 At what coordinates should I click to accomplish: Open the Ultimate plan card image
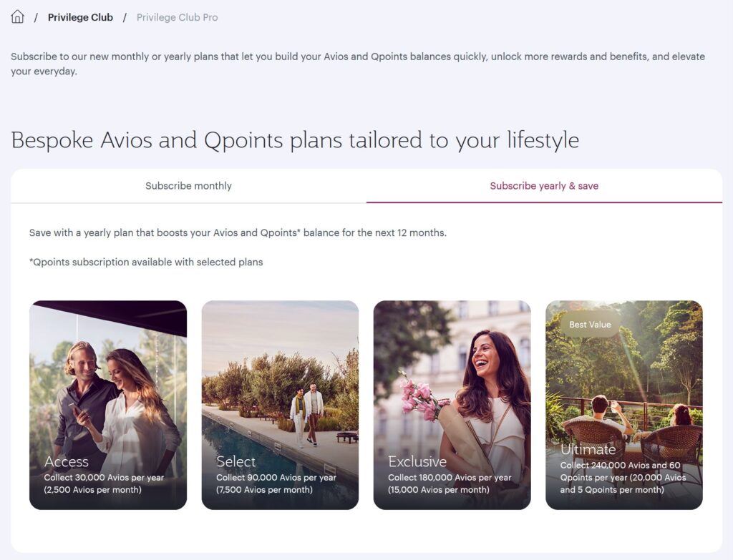point(623,386)
